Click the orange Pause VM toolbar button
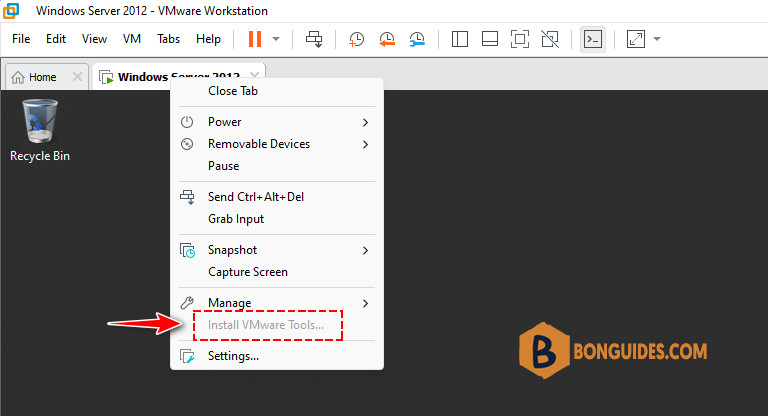 coord(255,39)
